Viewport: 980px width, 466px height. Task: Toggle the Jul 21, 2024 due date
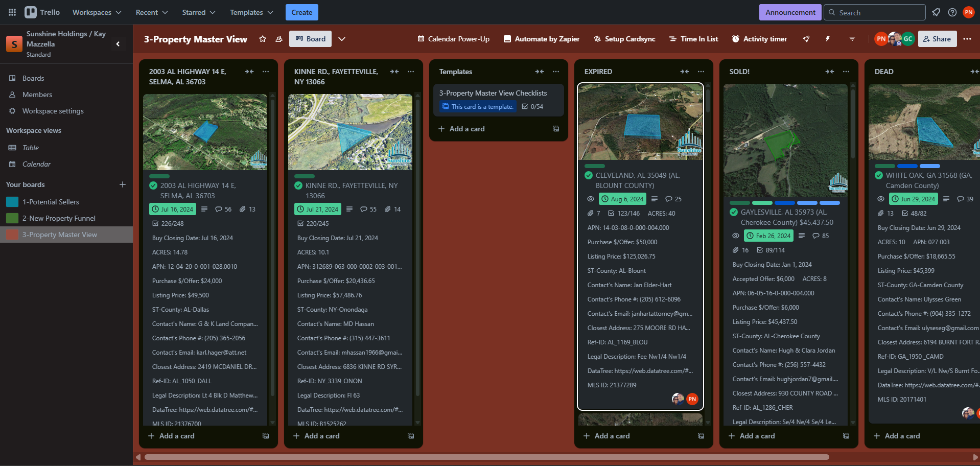point(317,209)
